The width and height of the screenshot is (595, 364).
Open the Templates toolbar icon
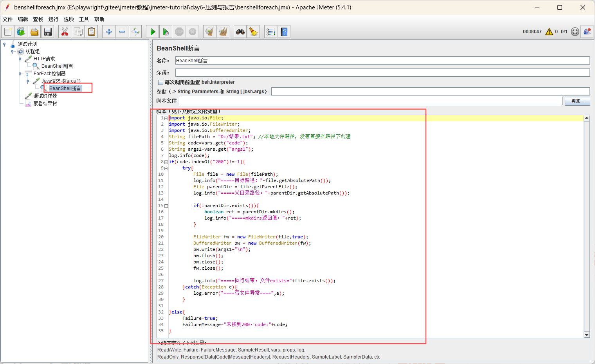(21, 32)
